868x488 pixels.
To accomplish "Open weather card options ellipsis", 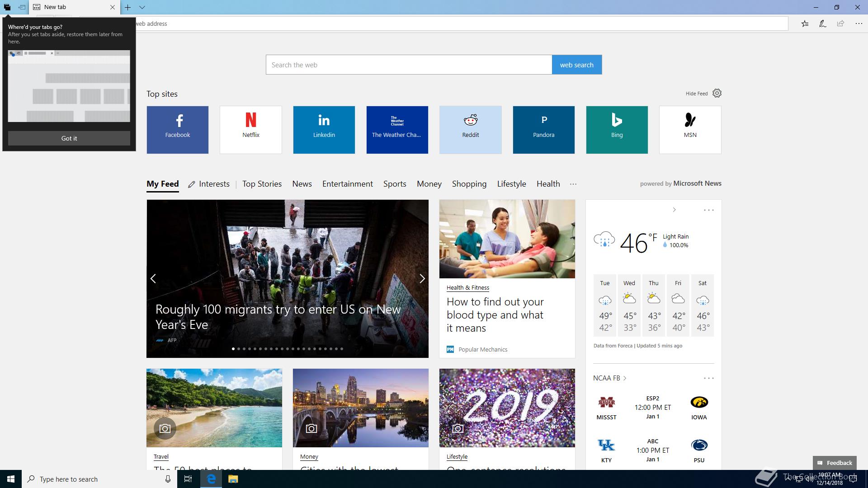I will [x=708, y=210].
